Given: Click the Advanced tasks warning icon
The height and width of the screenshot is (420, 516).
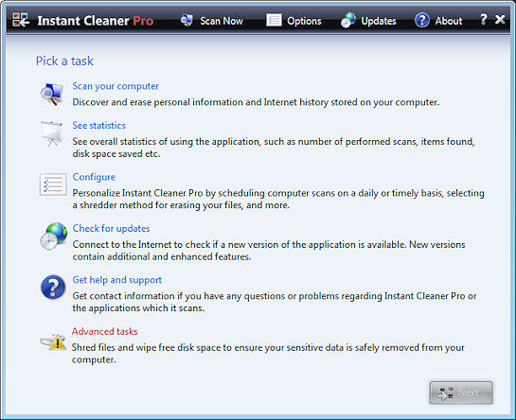Looking at the screenshot, I should (x=53, y=342).
